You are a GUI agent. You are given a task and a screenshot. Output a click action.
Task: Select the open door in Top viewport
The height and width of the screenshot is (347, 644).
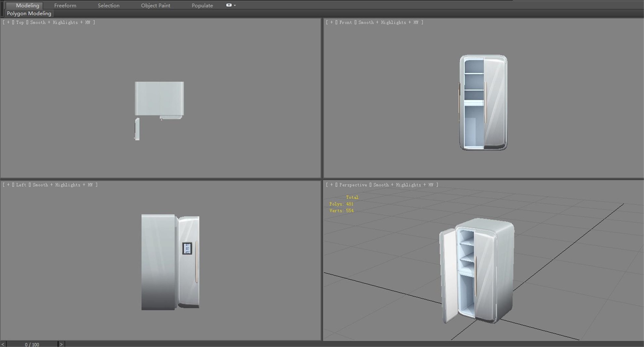tap(137, 129)
